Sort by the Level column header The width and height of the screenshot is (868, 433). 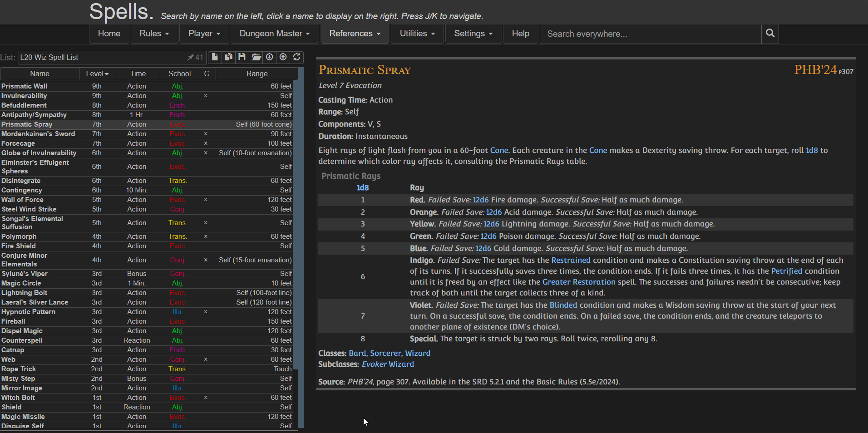coord(97,74)
